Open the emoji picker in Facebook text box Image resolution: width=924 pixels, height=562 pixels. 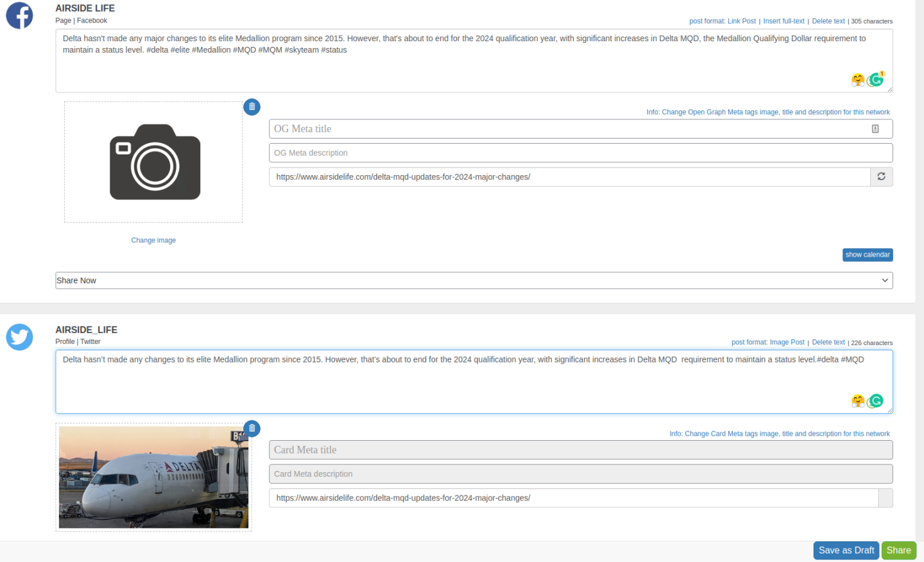[x=858, y=80]
